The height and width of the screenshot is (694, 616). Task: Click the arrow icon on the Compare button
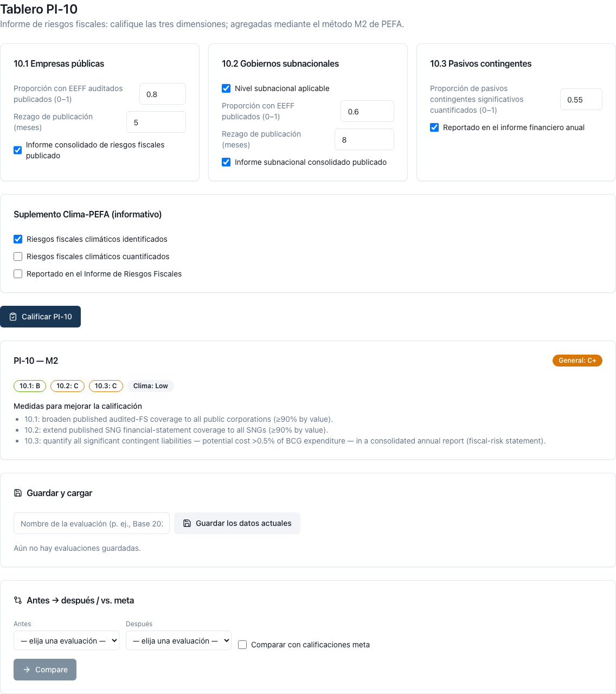pos(27,670)
